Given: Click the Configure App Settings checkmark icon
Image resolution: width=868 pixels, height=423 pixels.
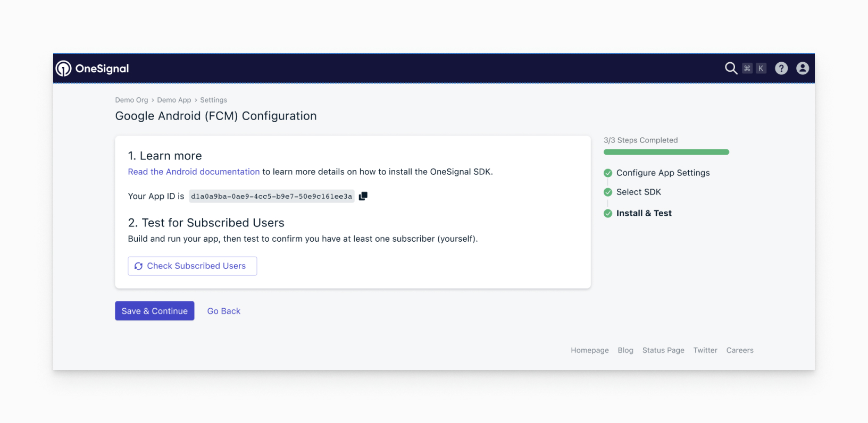Looking at the screenshot, I should (x=608, y=173).
